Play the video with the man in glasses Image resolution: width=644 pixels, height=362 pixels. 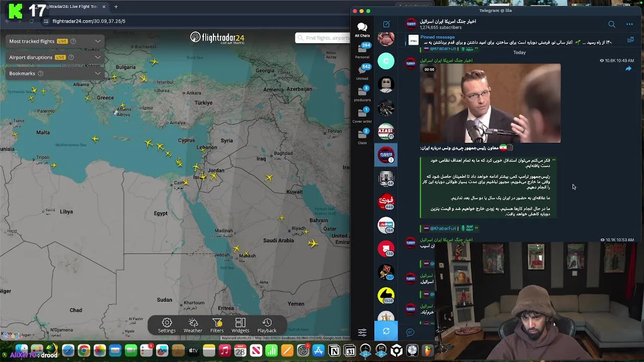491,103
